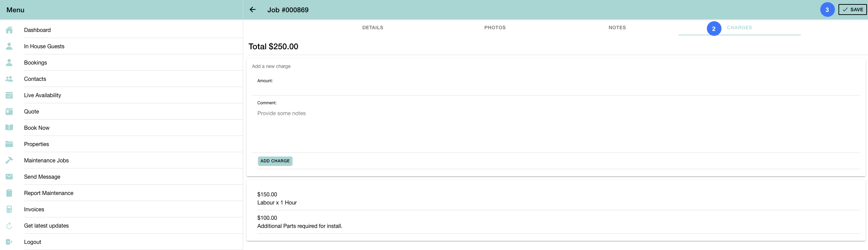Click the Maintenance Jobs hammer icon
This screenshot has width=868, height=250.
tap(9, 160)
